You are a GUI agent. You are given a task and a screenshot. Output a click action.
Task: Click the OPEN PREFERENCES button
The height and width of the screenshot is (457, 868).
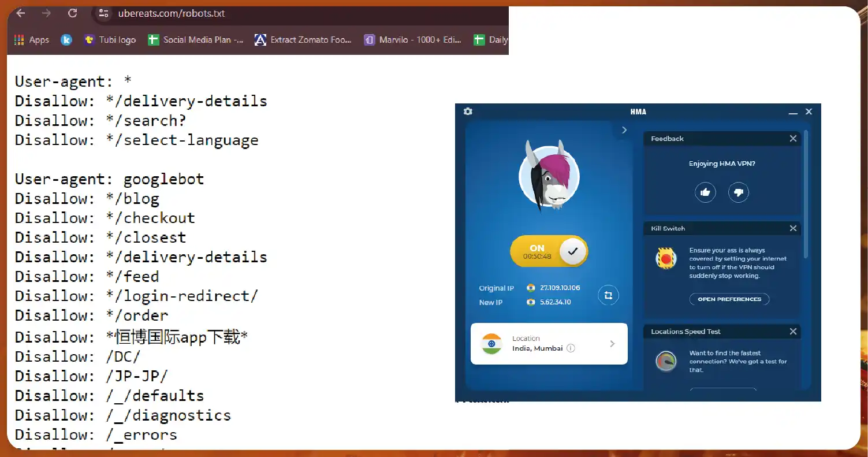(x=729, y=299)
